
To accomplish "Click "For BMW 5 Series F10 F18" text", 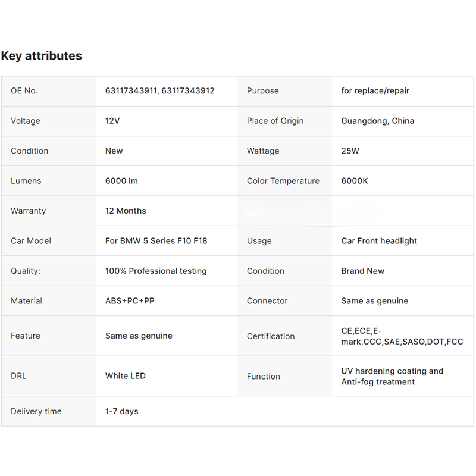I will 156,241.
